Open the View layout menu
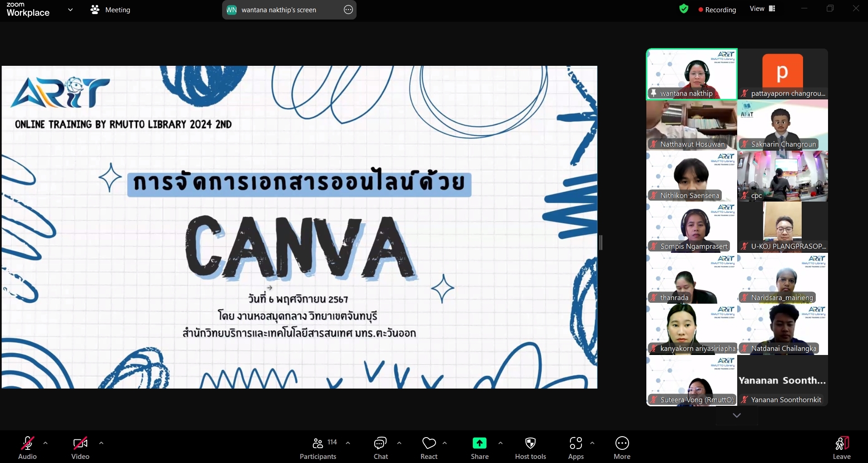The height and width of the screenshot is (463, 868). [x=763, y=9]
